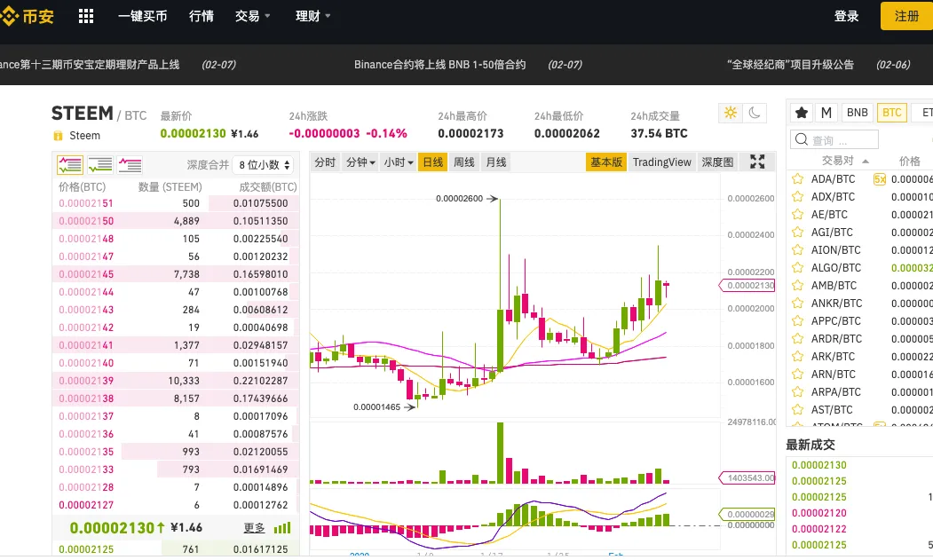Star the AST/BTC pair

point(797,410)
